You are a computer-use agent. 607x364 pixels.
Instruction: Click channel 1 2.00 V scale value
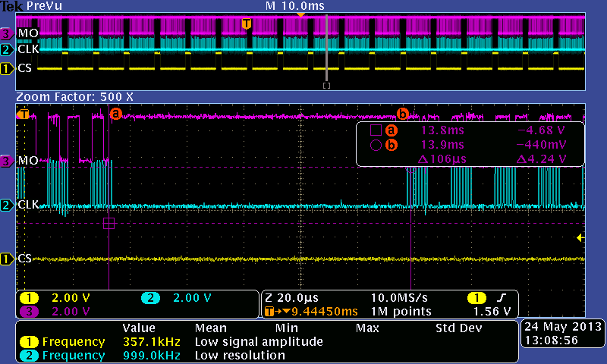click(x=71, y=298)
